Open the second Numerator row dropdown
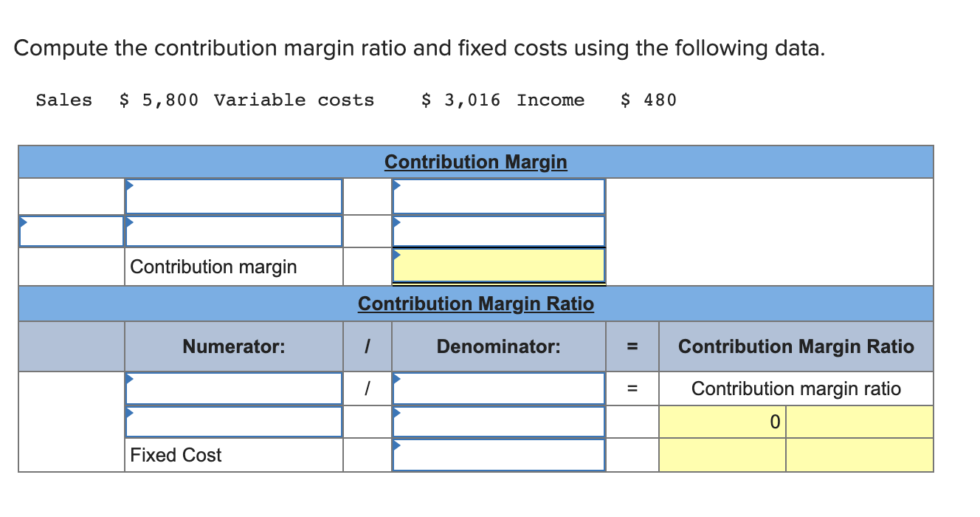The height and width of the screenshot is (517, 980). (x=233, y=421)
